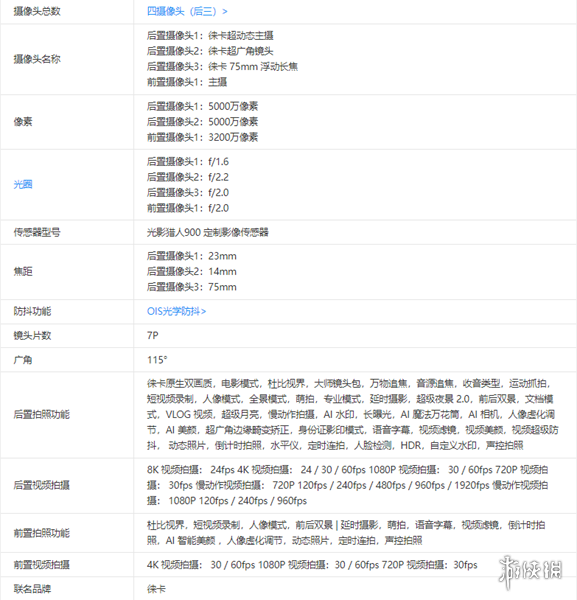Select the 前置视频拍摄 row label
Viewport: 577px width, 600px height.
pyautogui.click(x=42, y=565)
